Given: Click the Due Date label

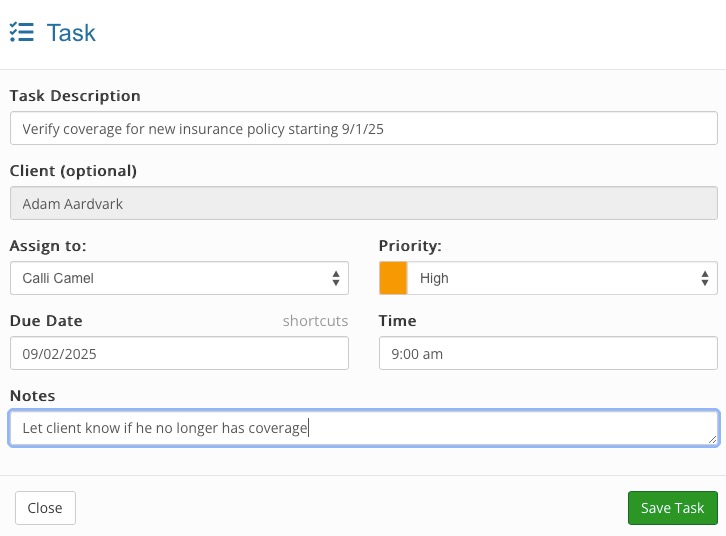Looking at the screenshot, I should (46, 321).
